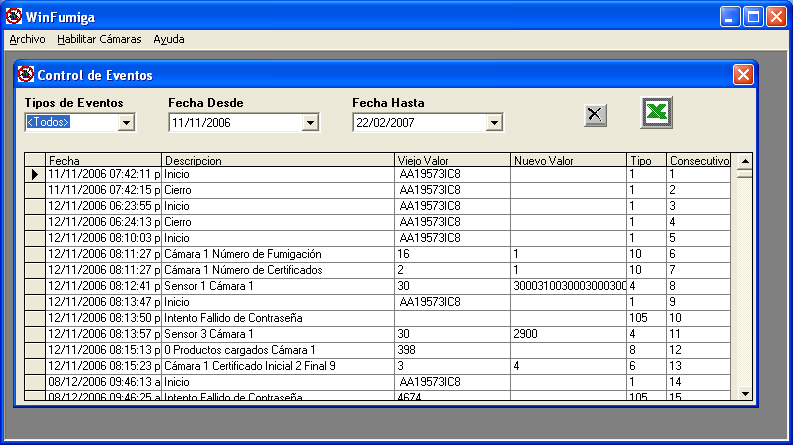This screenshot has width=793, height=445.
Task: Click Consecutivo cell '14'
Action: tap(698, 382)
